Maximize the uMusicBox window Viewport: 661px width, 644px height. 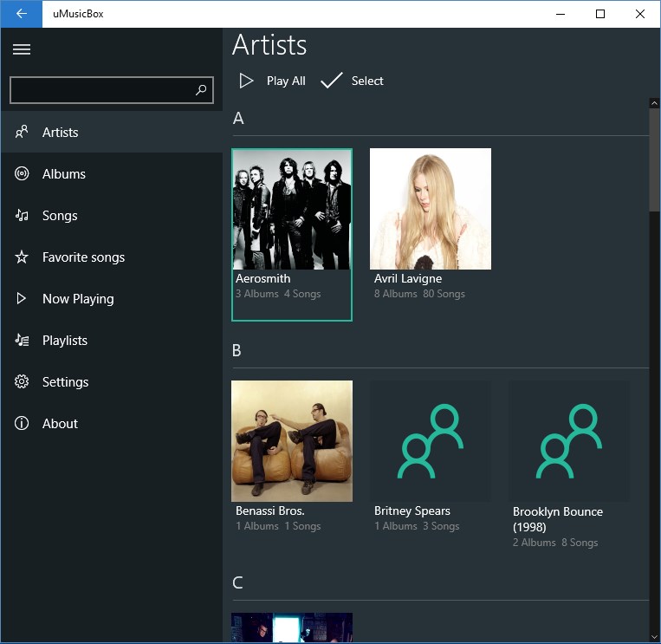600,14
